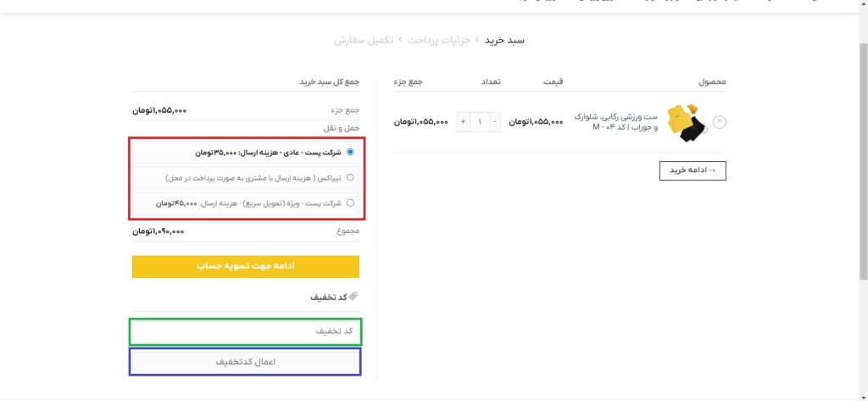The height and width of the screenshot is (401, 868).
Task: Select regular post shipping 35,000 toman radio
Action: click(350, 153)
